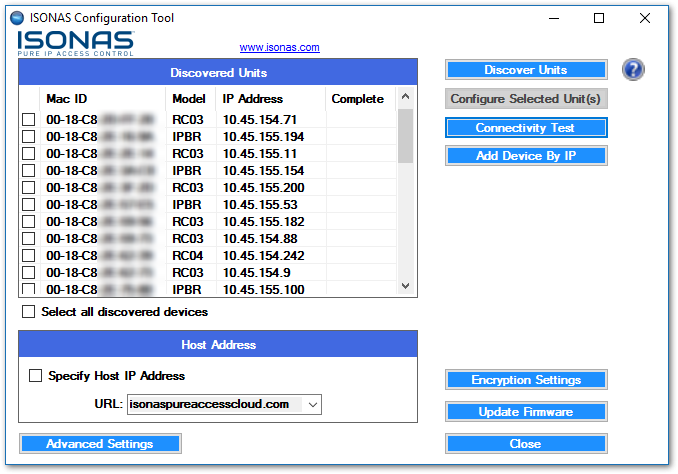
Task: Click the Complete column header
Action: click(x=358, y=99)
